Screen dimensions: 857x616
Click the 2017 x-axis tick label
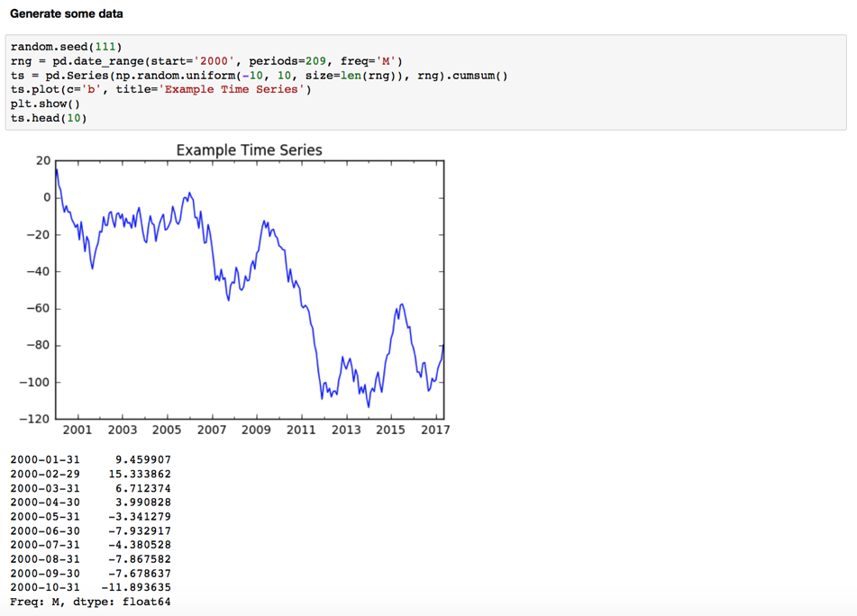click(435, 430)
